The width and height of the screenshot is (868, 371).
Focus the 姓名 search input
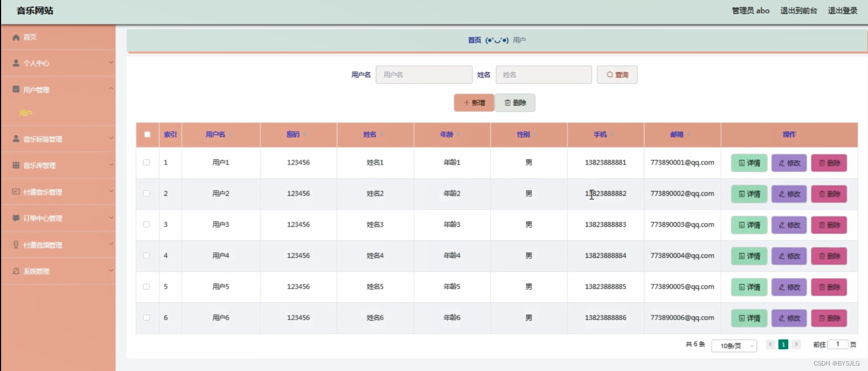pyautogui.click(x=544, y=75)
